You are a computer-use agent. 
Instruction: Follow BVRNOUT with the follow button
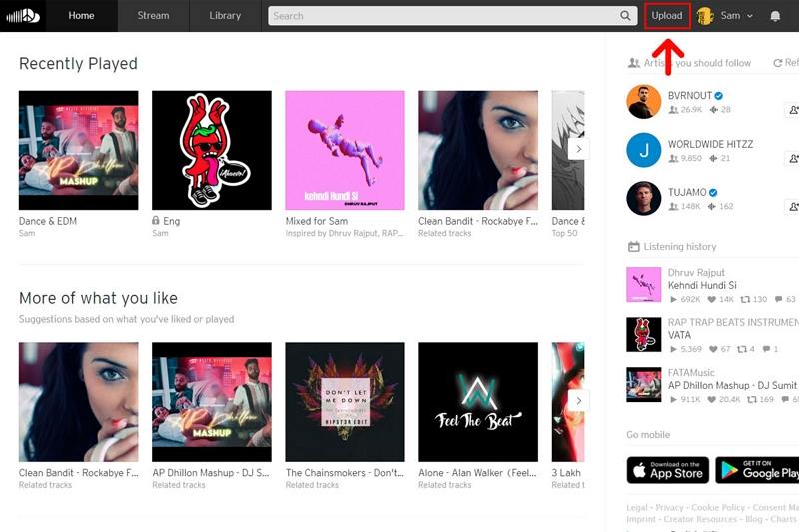792,110
